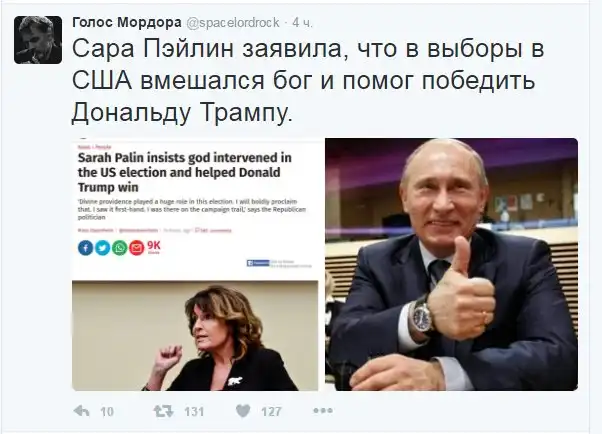Viewport: 602px width, 434px height.
Task: Click the @spacelordrock handle
Action: (x=233, y=23)
